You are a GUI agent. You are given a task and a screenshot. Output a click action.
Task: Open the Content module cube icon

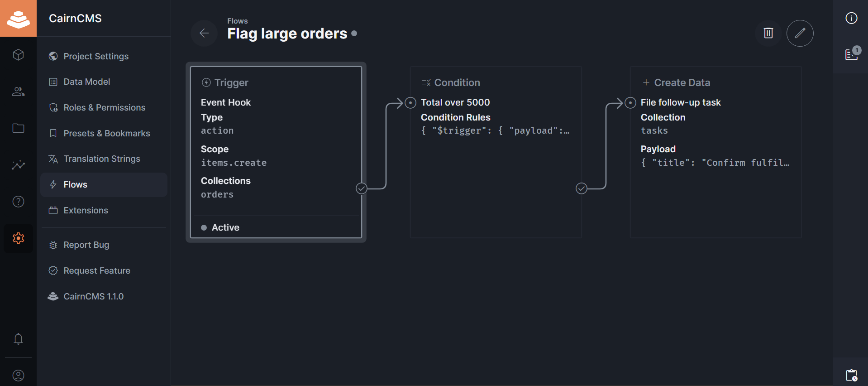pyautogui.click(x=18, y=55)
